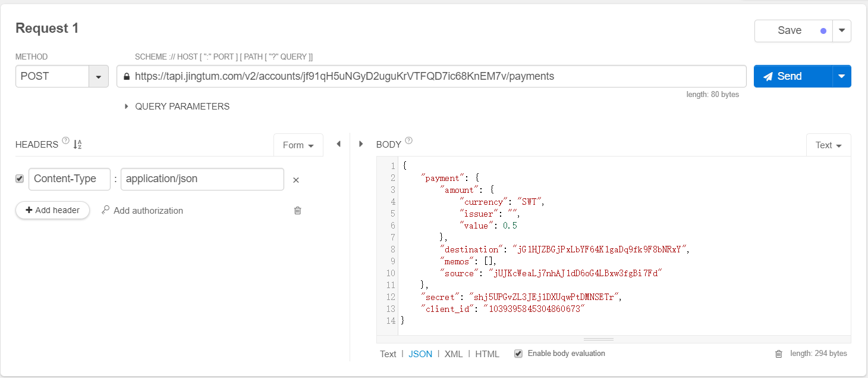Switch body format to Text

point(388,354)
